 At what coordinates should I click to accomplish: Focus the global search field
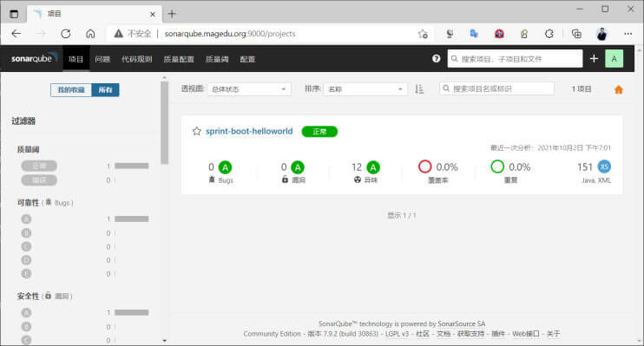(515, 59)
